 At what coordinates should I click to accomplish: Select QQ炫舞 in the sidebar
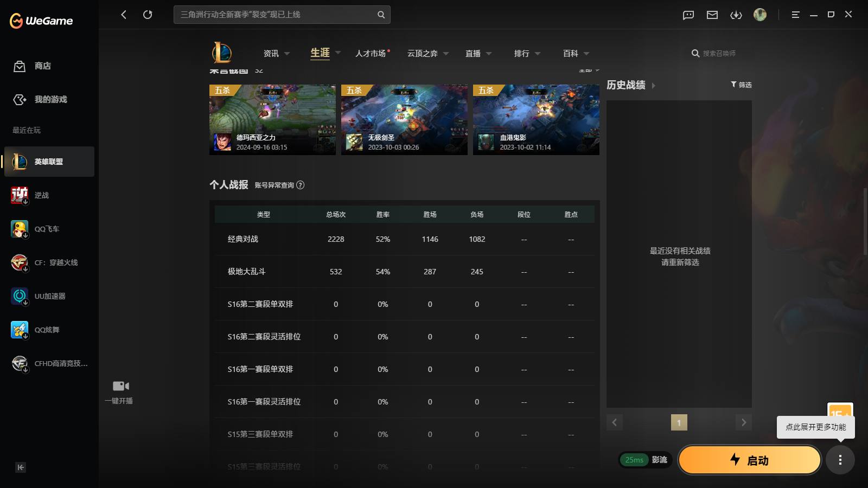pyautogui.click(x=49, y=330)
